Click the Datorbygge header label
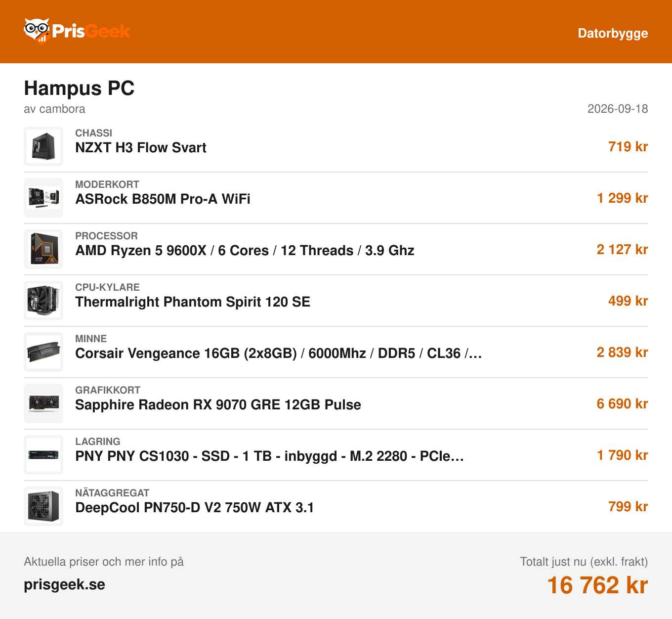Image resolution: width=672 pixels, height=619 pixels. (x=613, y=33)
